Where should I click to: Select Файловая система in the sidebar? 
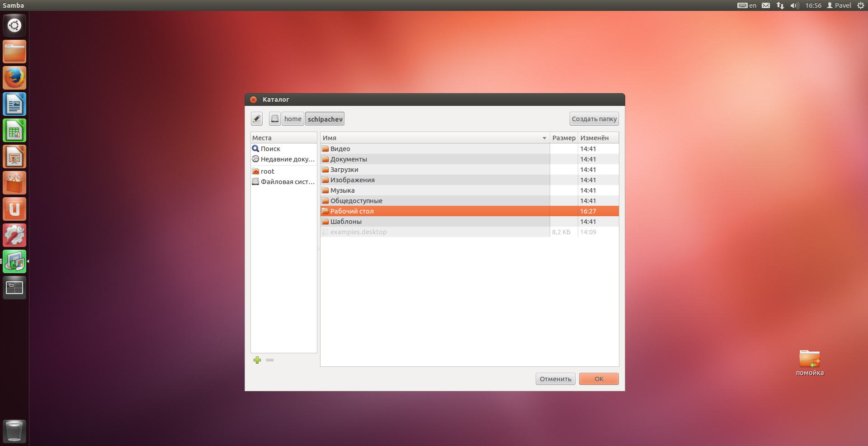(x=284, y=182)
